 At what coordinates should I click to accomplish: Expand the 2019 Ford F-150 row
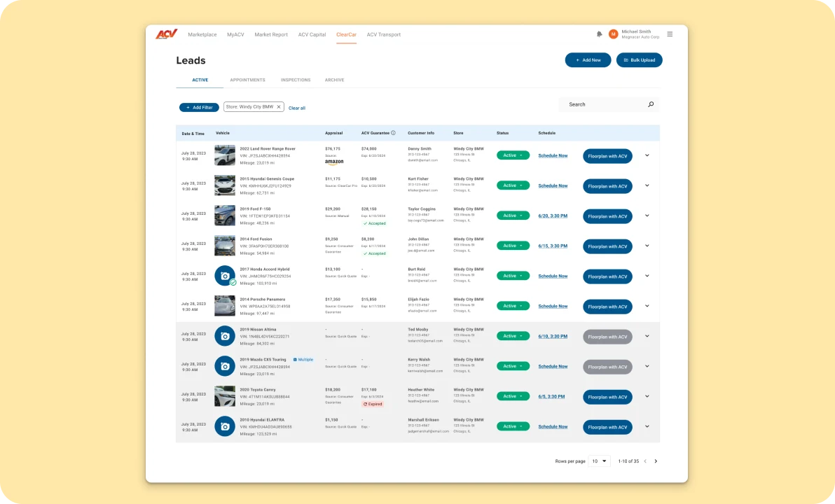(x=647, y=216)
